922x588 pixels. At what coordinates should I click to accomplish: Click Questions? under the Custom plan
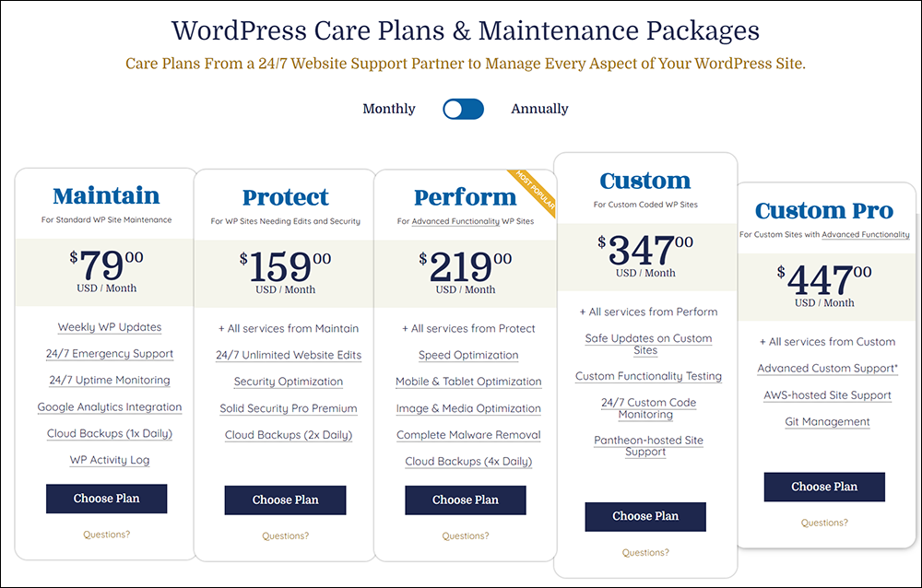(x=645, y=552)
